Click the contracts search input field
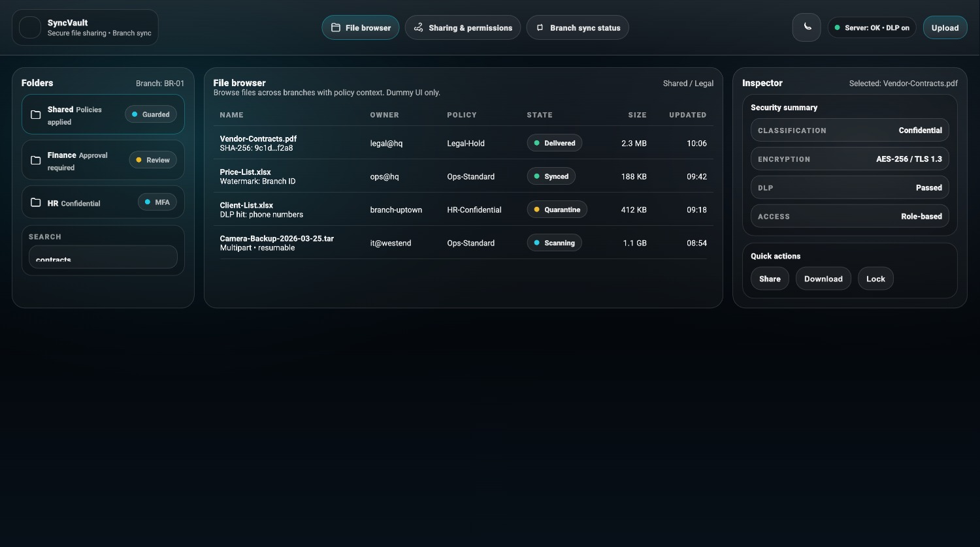The height and width of the screenshot is (547, 980). pos(103,257)
